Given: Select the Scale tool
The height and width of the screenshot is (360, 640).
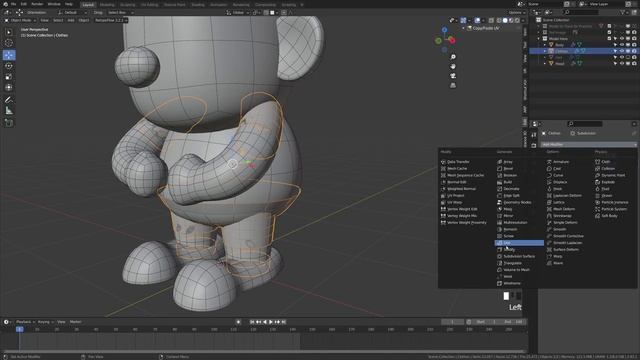Looking at the screenshot, I should tap(9, 77).
